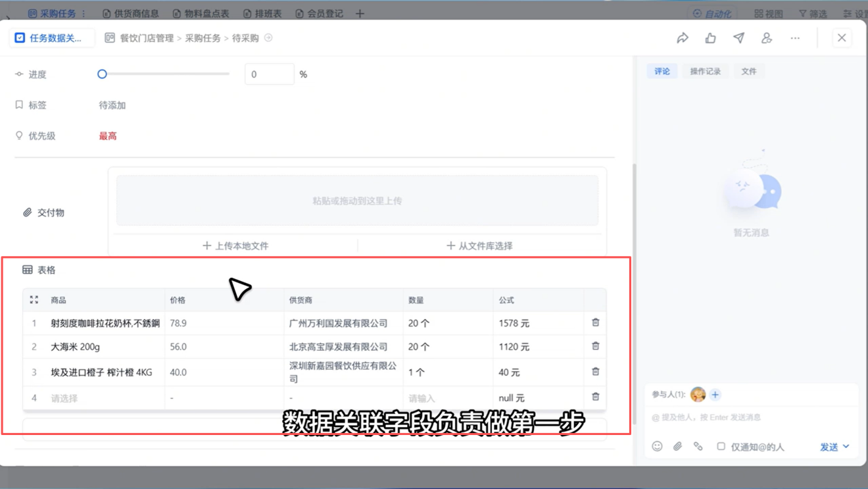
Task: Click the thumbs-up like icon
Action: pyautogui.click(x=711, y=38)
